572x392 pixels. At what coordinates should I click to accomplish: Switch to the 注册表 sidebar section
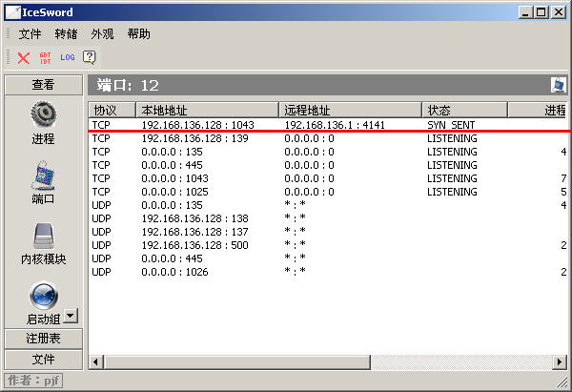pos(44,339)
